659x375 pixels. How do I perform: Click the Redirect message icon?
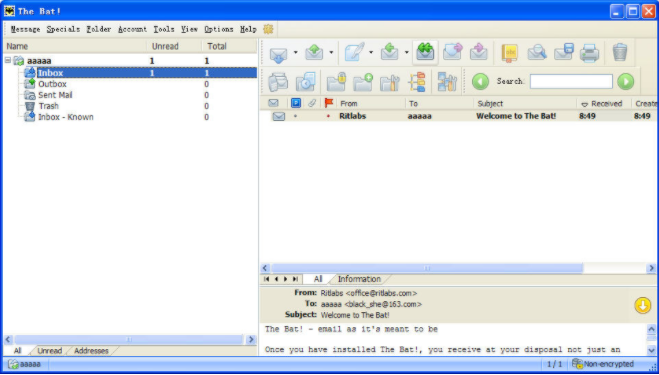click(x=479, y=53)
